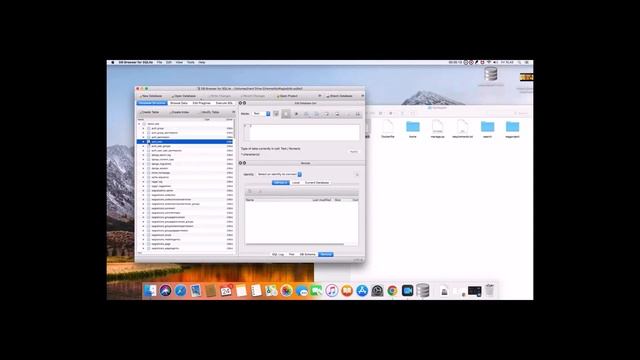Image resolution: width=640 pixels, height=360 pixels.
Task: Click the New Database toolbar button
Action: pos(151,96)
